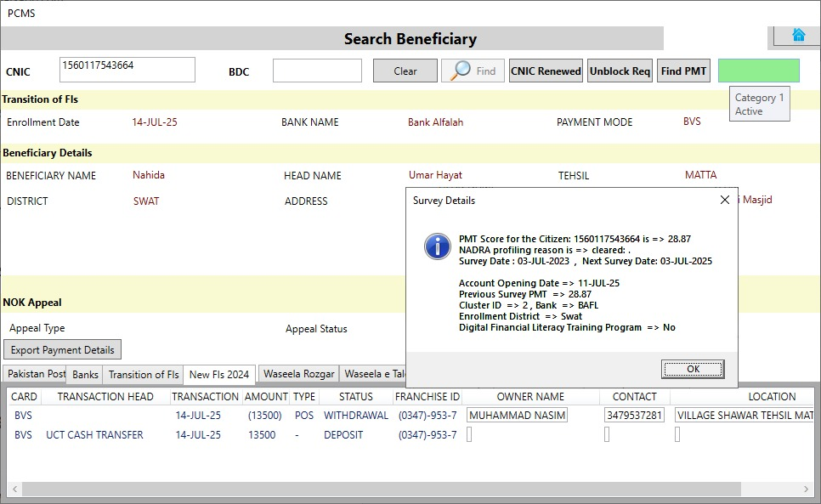Open the Banks tab
The height and width of the screenshot is (504, 821).
(85, 374)
